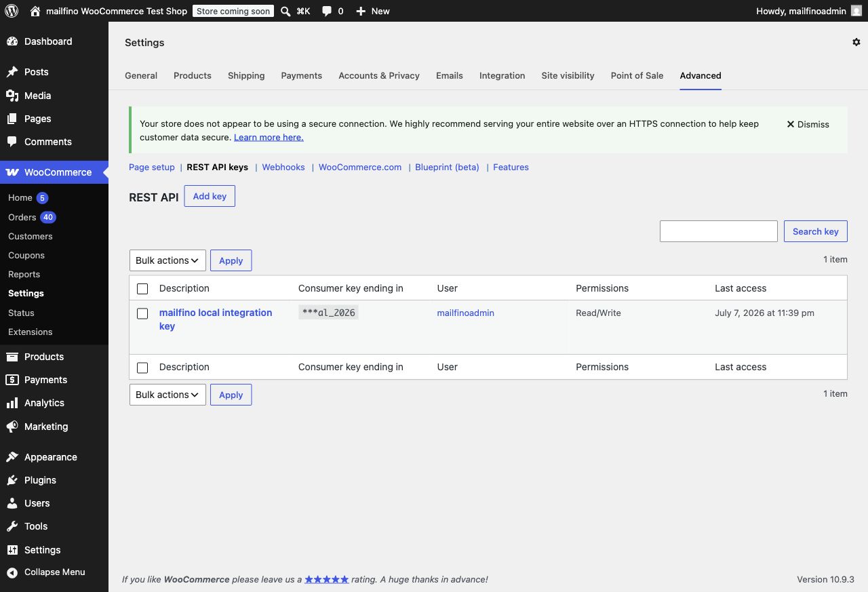Screen dimensions: 868x592
Task: Click the five-star rating link
Action: [327, 579]
